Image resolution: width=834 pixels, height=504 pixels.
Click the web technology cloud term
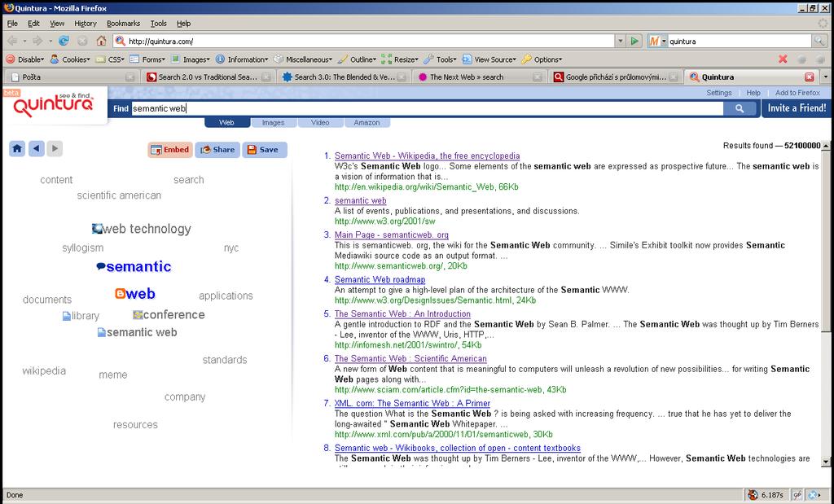click(142, 229)
